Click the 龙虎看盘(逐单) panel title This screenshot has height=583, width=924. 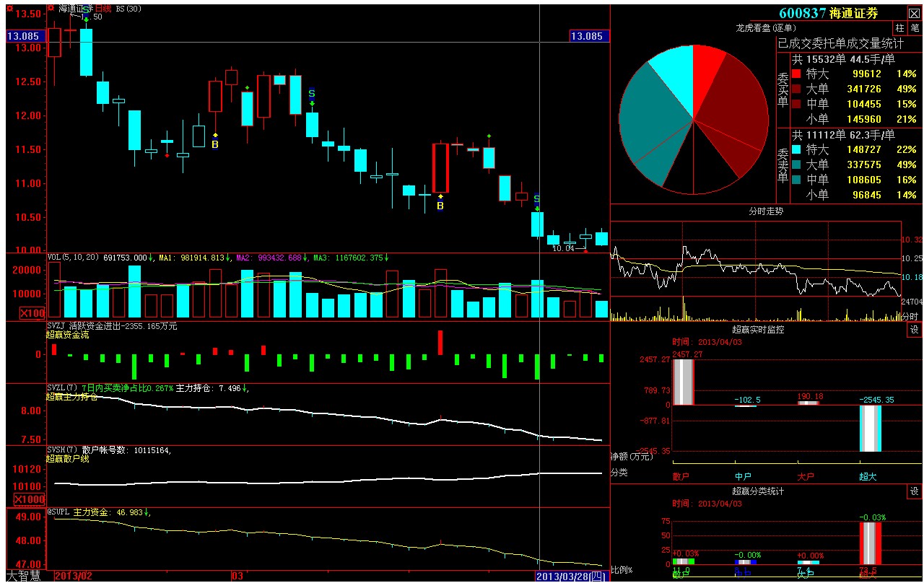coord(764,28)
